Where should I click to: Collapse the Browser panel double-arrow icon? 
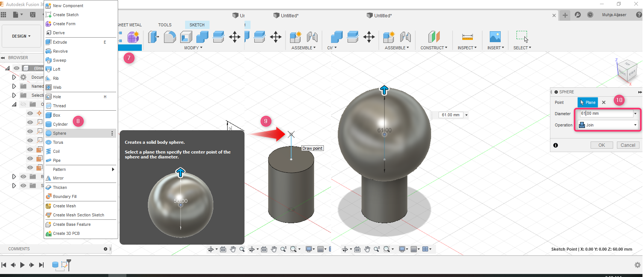[x=3, y=58]
